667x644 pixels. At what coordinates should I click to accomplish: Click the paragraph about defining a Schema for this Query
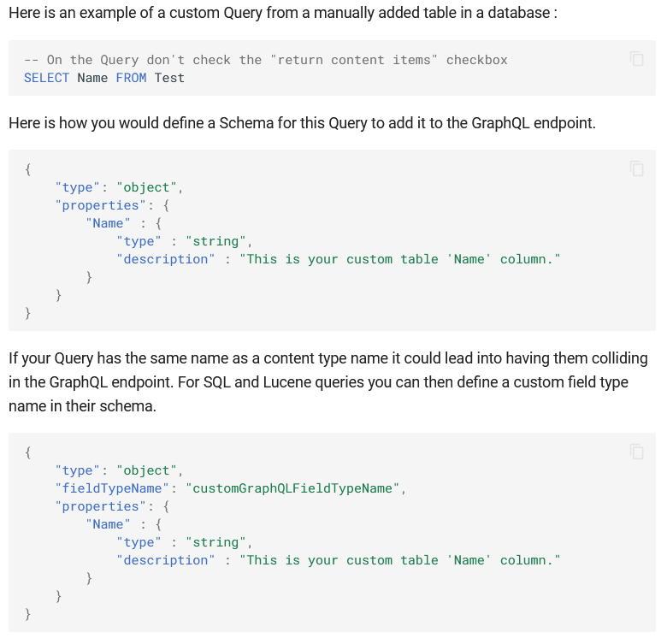(x=302, y=123)
